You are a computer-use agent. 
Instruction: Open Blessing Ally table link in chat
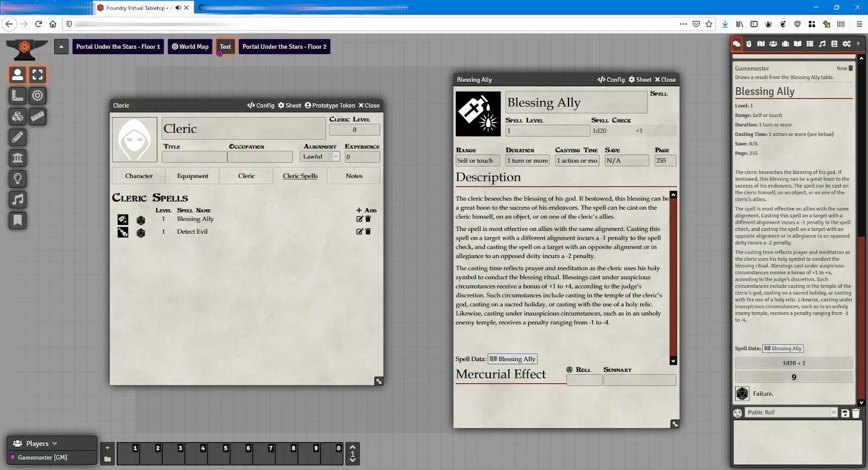[783, 349]
